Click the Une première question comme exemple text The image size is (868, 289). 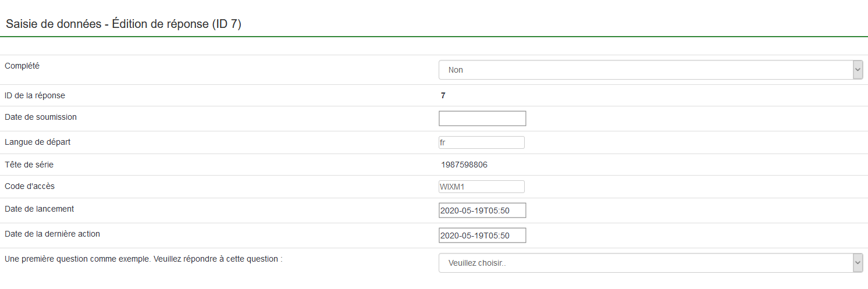pyautogui.click(x=143, y=259)
